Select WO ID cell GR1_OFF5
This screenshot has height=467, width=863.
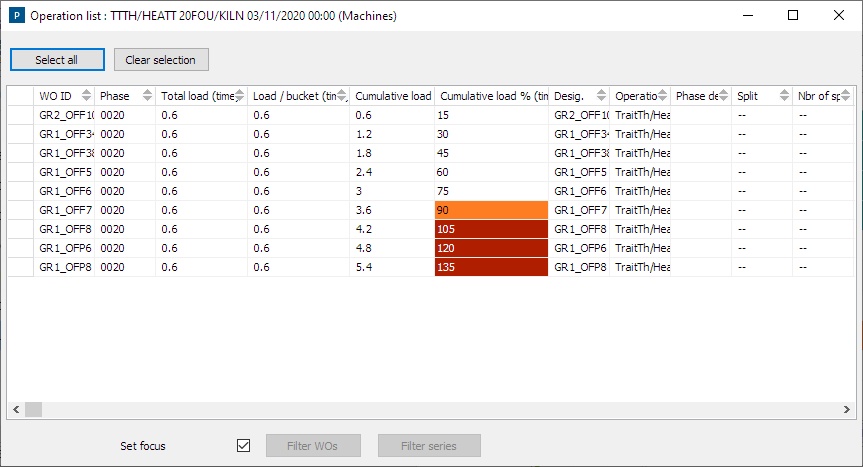pos(64,172)
